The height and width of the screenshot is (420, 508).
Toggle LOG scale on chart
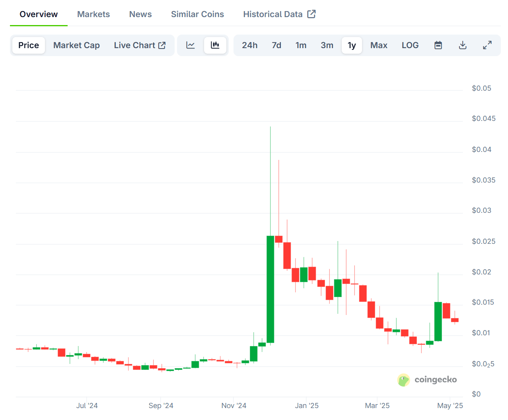pyautogui.click(x=410, y=45)
